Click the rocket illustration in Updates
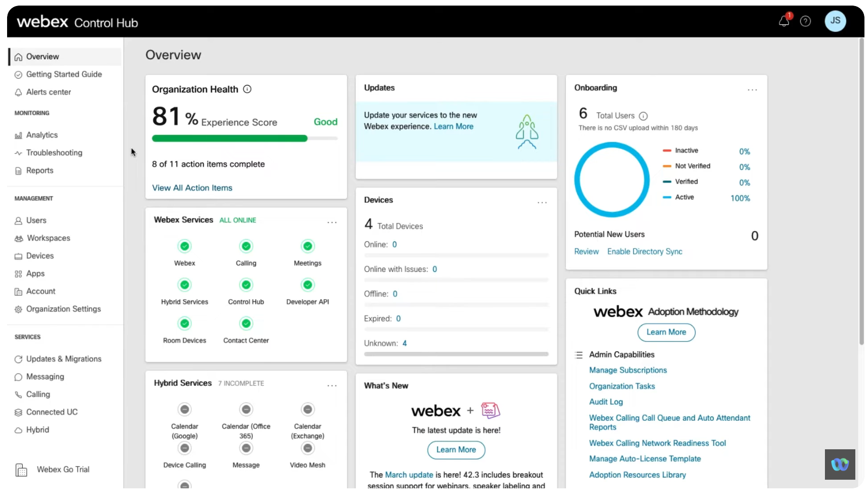Image resolution: width=868 pixels, height=501 pixels. click(526, 132)
